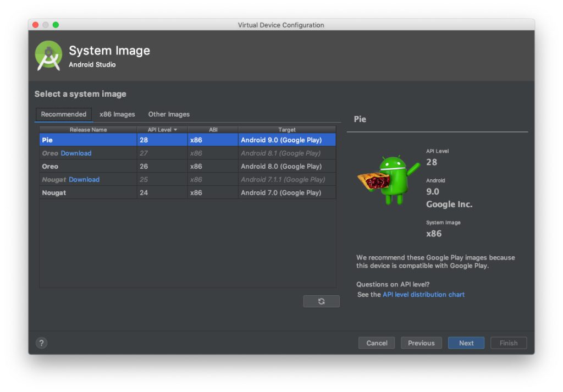
Task: Click the Android 8.0 (Google Play) cell
Action: (287, 166)
